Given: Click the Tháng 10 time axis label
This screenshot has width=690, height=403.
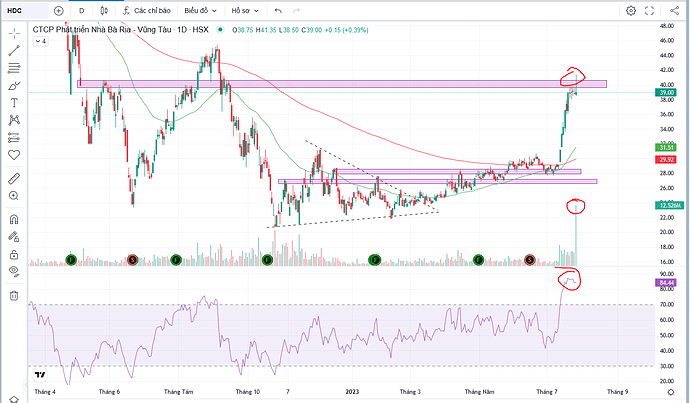Looking at the screenshot, I should (248, 392).
